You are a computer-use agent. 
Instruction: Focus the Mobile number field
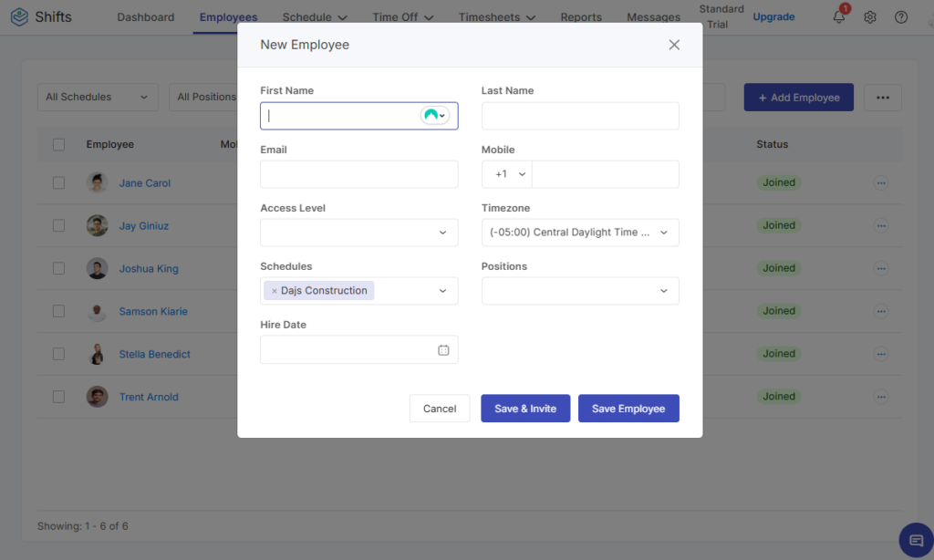(x=606, y=174)
